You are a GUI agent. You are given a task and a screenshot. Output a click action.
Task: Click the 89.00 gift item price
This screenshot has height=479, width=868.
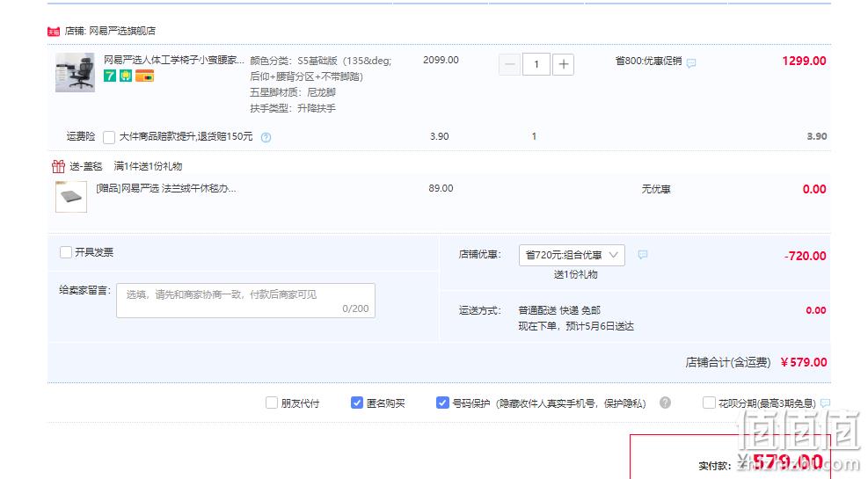click(441, 188)
